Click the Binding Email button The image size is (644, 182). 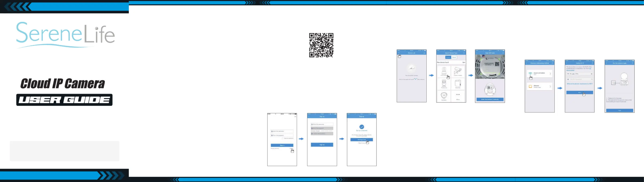coord(362,140)
